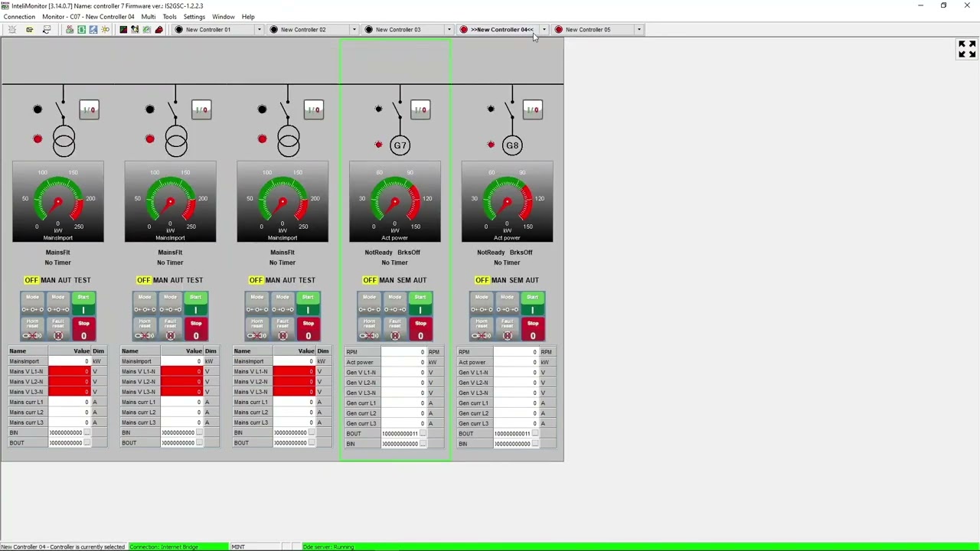Click Fault reset on the first mains controller
This screenshot has width=980, height=551.
coord(58,330)
